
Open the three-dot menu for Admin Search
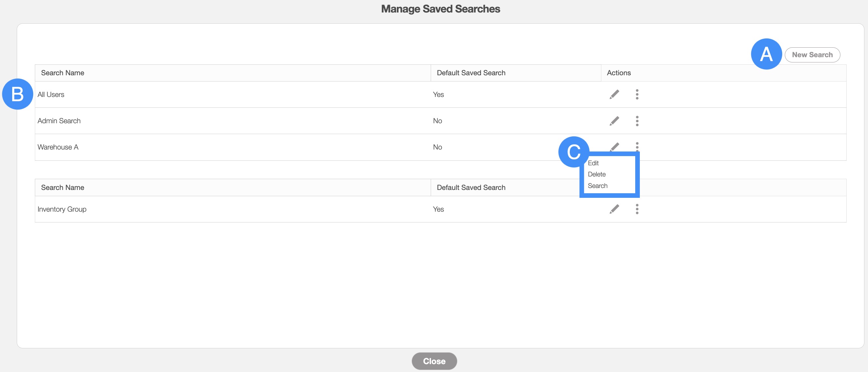coord(637,121)
